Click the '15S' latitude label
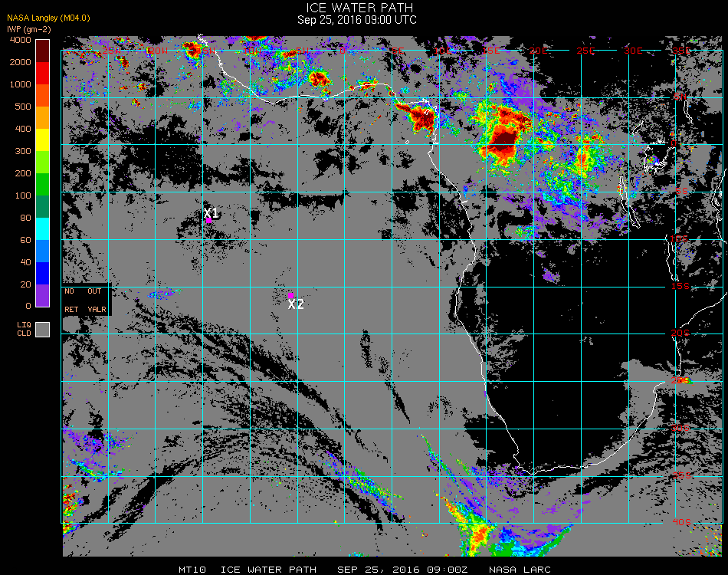The width and height of the screenshot is (728, 575). (680, 286)
